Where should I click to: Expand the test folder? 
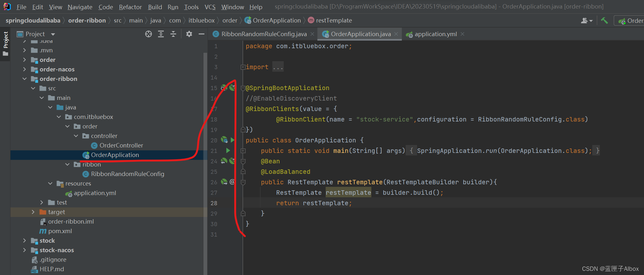[42, 202]
